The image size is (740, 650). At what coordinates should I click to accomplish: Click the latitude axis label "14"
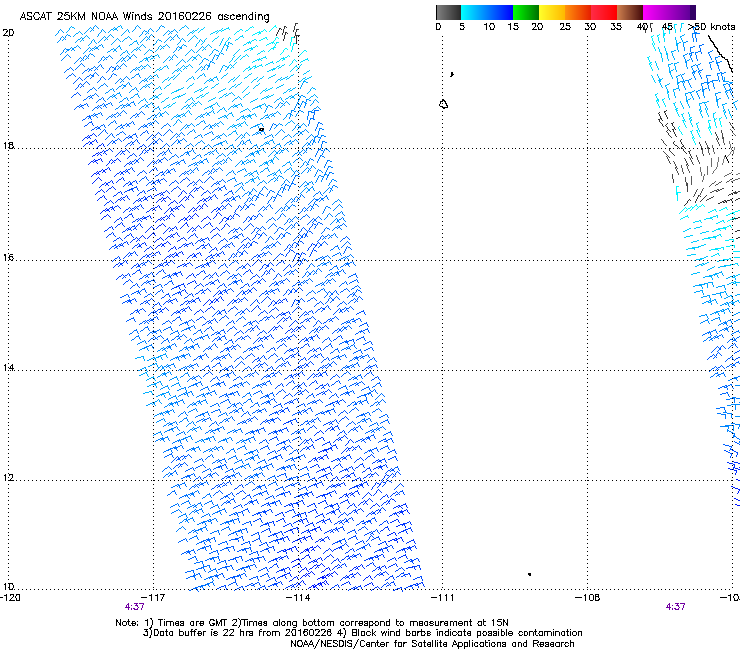(8, 367)
